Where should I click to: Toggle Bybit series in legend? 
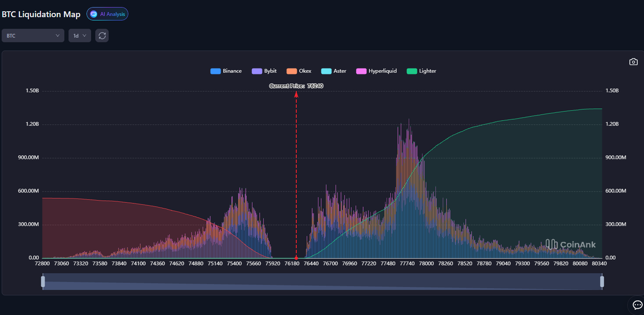click(264, 71)
